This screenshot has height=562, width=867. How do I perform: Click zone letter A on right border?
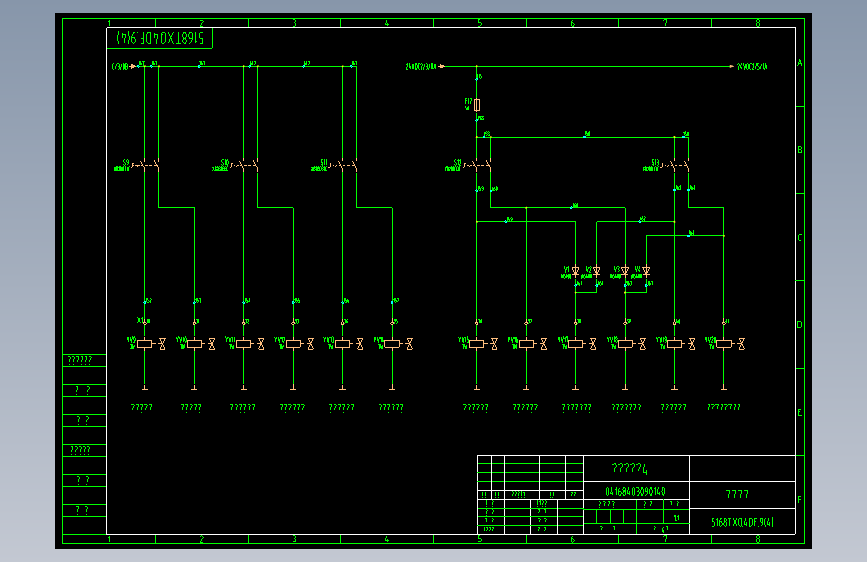(x=800, y=63)
